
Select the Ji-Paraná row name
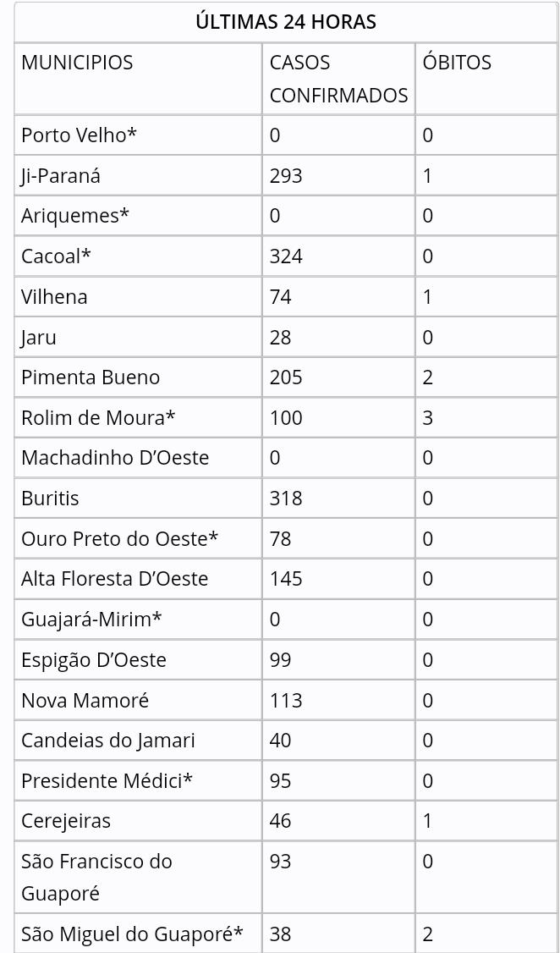point(61,175)
